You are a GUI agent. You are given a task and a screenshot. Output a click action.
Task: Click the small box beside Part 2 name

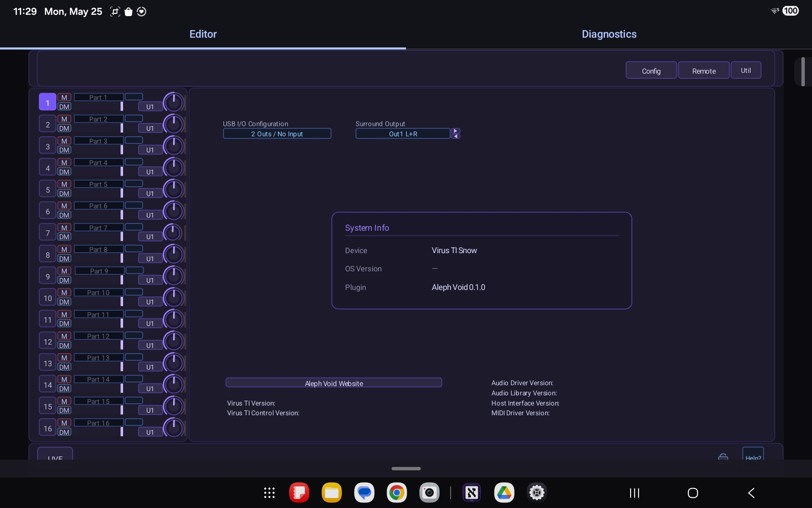pos(134,119)
